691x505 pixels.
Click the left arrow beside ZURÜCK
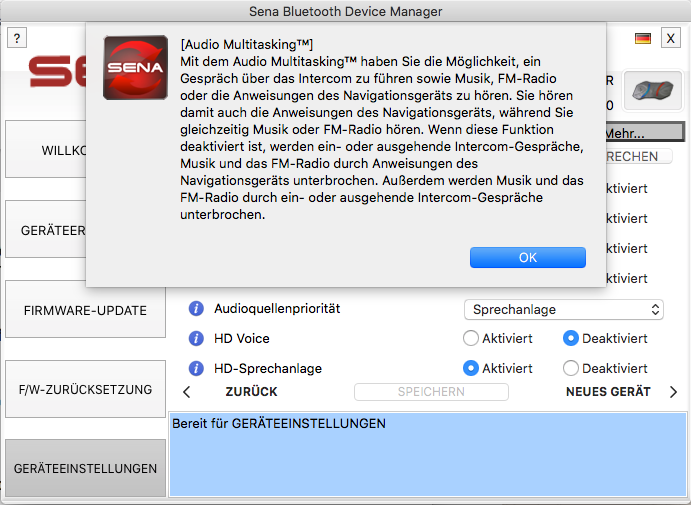click(x=186, y=392)
